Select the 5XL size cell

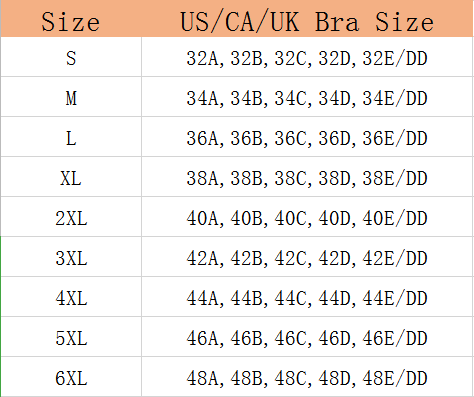[x=71, y=337]
